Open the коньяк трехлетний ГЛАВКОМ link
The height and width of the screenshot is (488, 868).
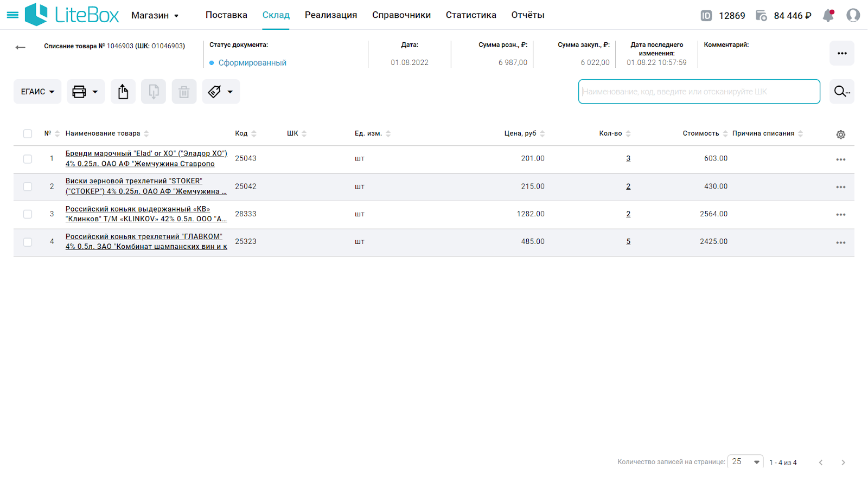(x=146, y=242)
